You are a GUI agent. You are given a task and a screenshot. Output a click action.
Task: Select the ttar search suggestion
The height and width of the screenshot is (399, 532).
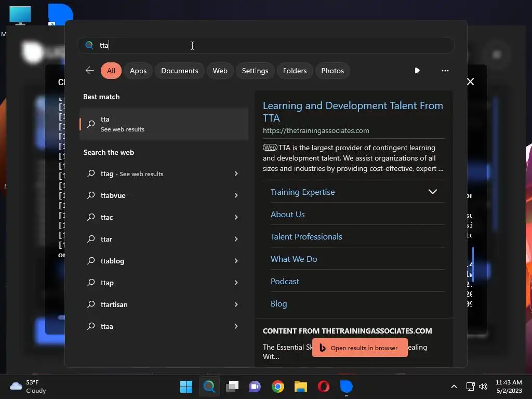[164, 239]
